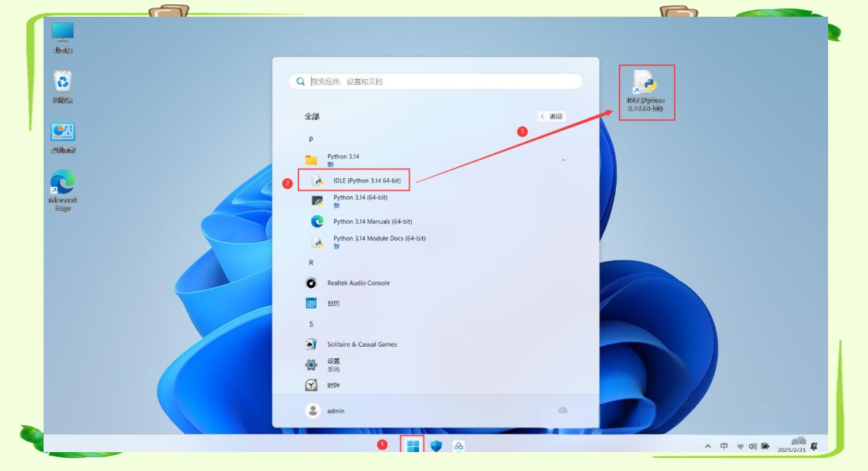
Task: Click the letter R section header
Action: (x=311, y=262)
